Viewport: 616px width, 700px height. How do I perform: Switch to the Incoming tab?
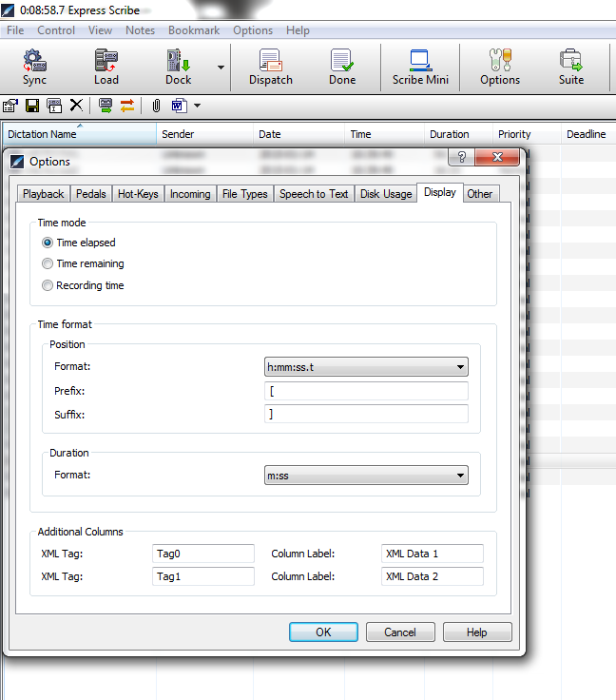(x=190, y=194)
